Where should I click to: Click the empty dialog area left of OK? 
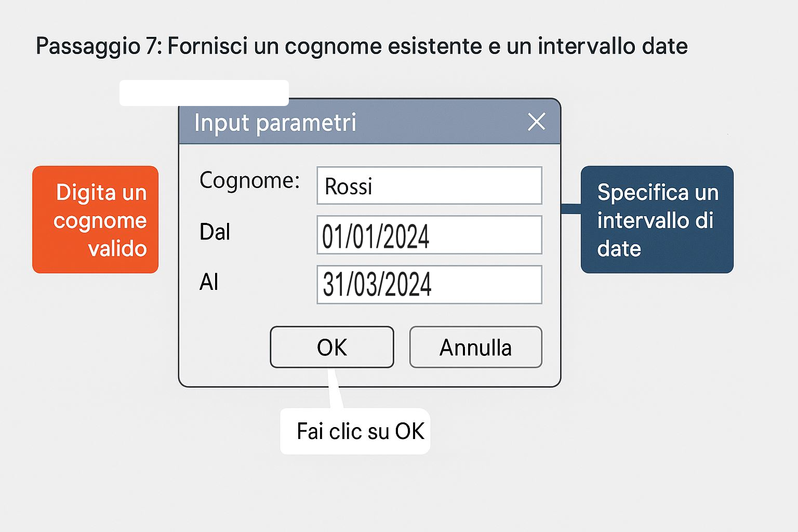coord(224,347)
